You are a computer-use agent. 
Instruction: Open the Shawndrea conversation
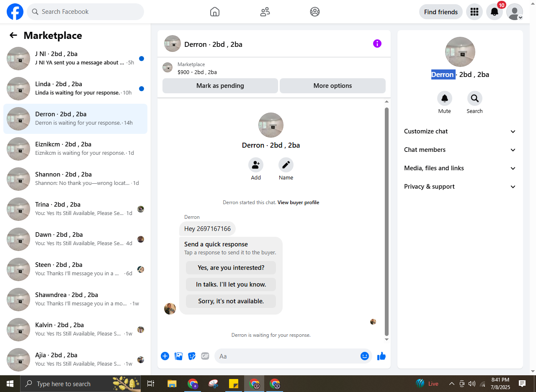pyautogui.click(x=75, y=300)
